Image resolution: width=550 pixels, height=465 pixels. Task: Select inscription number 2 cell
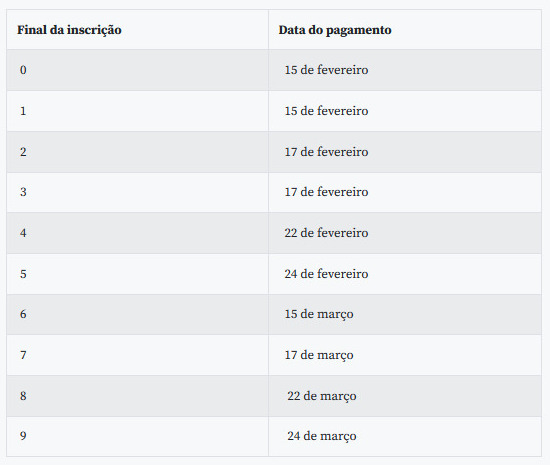pyautogui.click(x=138, y=152)
